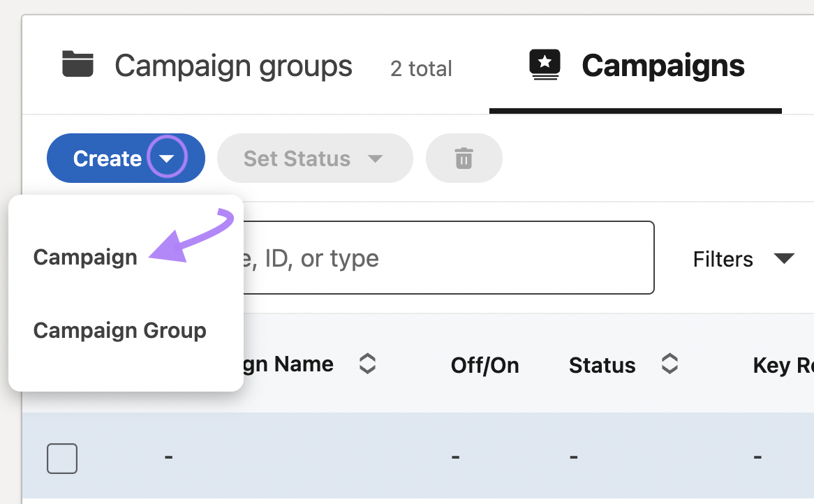This screenshot has width=814, height=504.
Task: Click the trash delete icon
Action: tap(464, 158)
